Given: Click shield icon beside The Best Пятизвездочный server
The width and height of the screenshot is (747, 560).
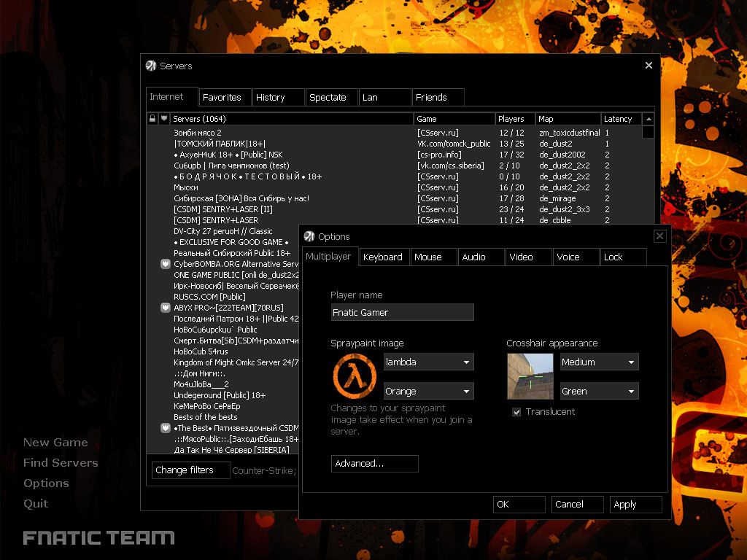Looking at the screenshot, I should 166,428.
